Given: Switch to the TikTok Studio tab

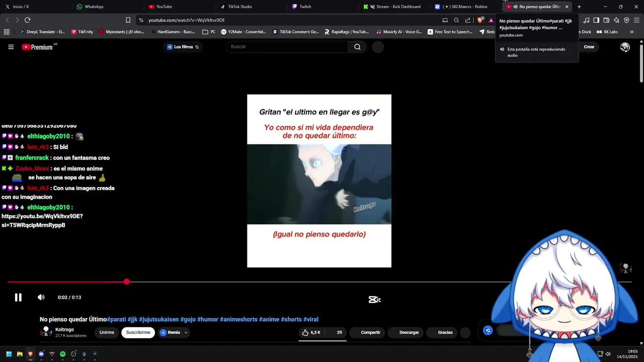Looking at the screenshot, I should pos(252,7).
